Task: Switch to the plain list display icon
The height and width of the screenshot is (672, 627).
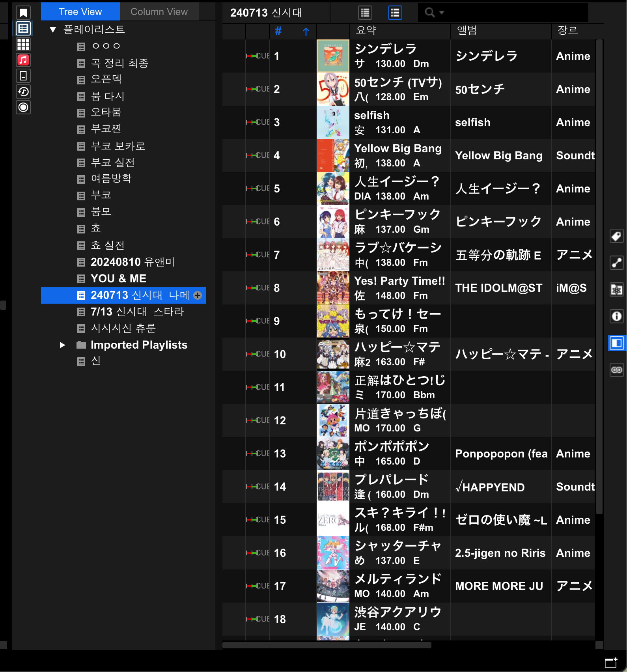Action: 365,13
